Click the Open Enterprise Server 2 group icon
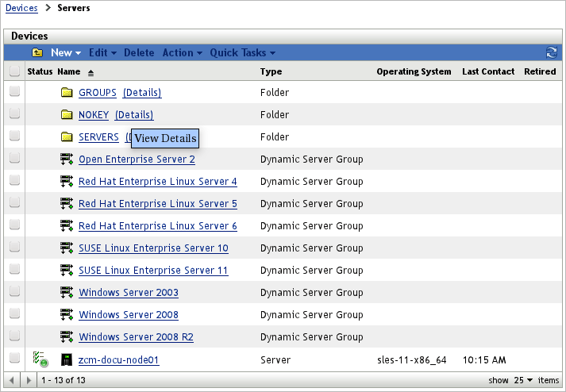Viewport: 566px width, 392px height. click(67, 159)
